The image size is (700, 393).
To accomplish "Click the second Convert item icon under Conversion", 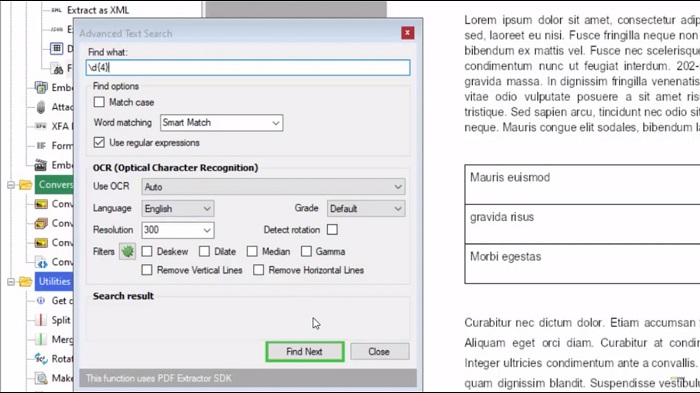I will (x=41, y=223).
